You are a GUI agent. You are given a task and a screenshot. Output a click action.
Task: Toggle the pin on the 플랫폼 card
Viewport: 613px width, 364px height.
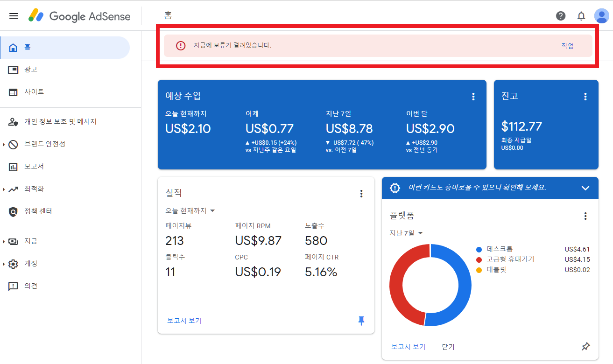pyautogui.click(x=585, y=346)
